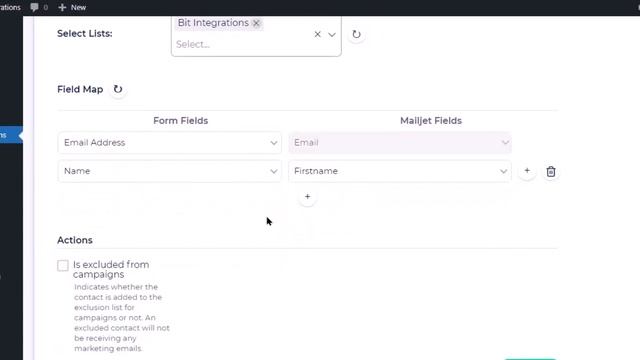Expand the Select Lists dropdown
This screenshot has height=360, width=640.
point(332,35)
